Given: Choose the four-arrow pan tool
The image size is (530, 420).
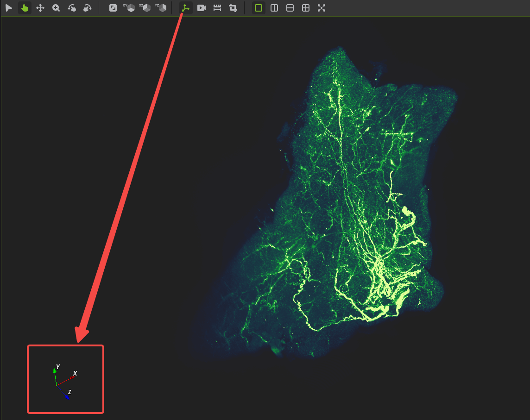Looking at the screenshot, I should 40,8.
